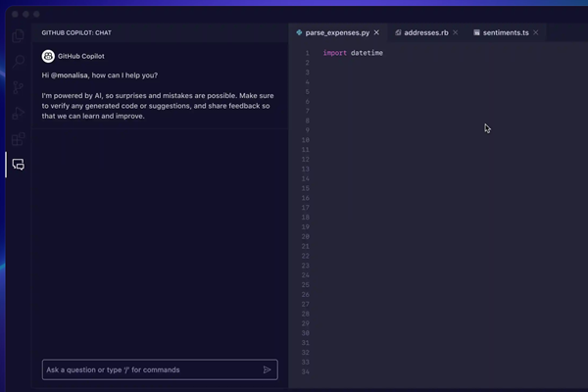Open the Source Control view
This screenshot has height=392, width=588.
(18, 87)
